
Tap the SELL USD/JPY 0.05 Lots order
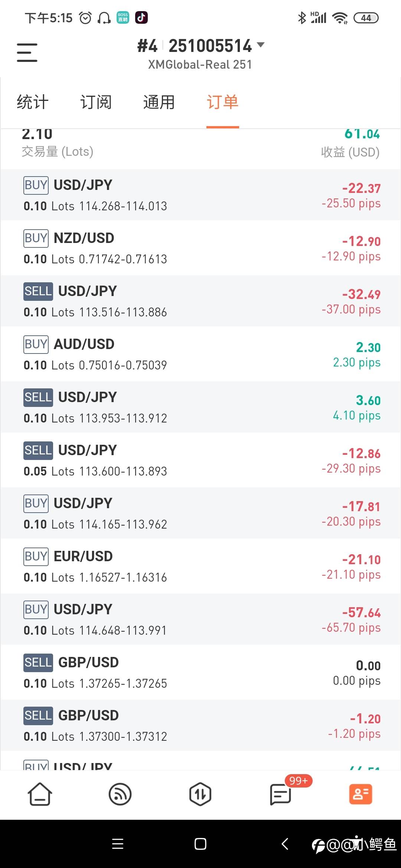click(200, 460)
